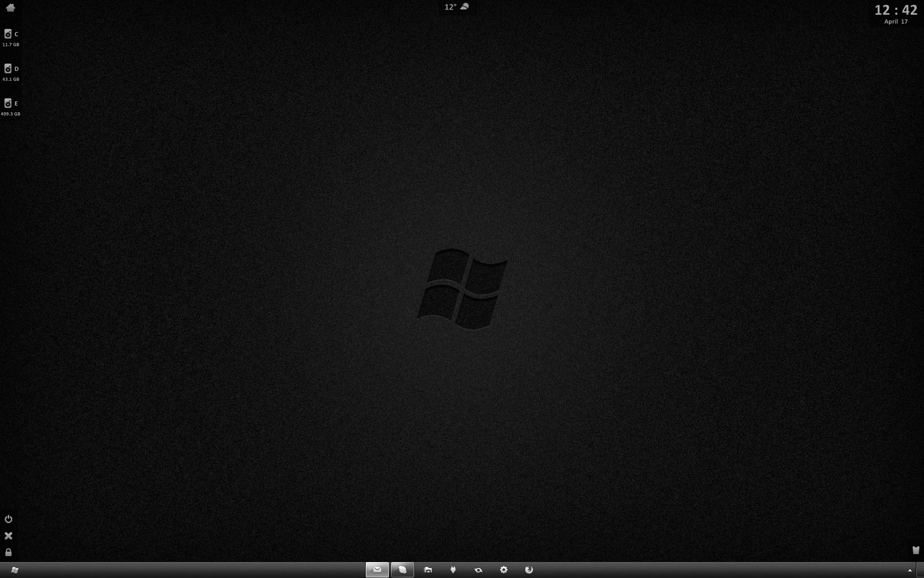
Task: Click the April 17 date
Action: click(x=896, y=21)
